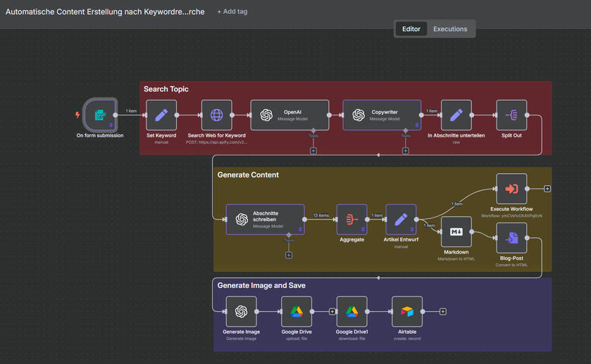Viewport: 591px width, 364px height.
Task: Select the Search Web for Keyword globe node
Action: point(216,115)
